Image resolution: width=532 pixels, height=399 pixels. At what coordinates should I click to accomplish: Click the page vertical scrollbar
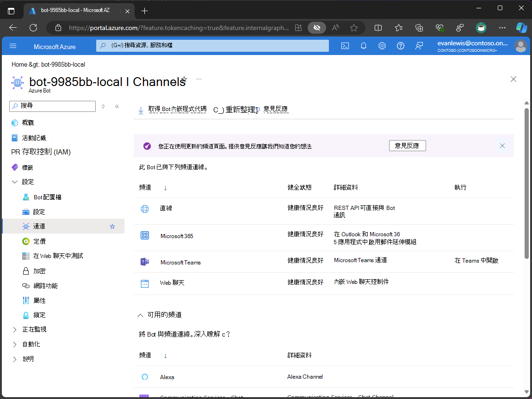click(526, 184)
